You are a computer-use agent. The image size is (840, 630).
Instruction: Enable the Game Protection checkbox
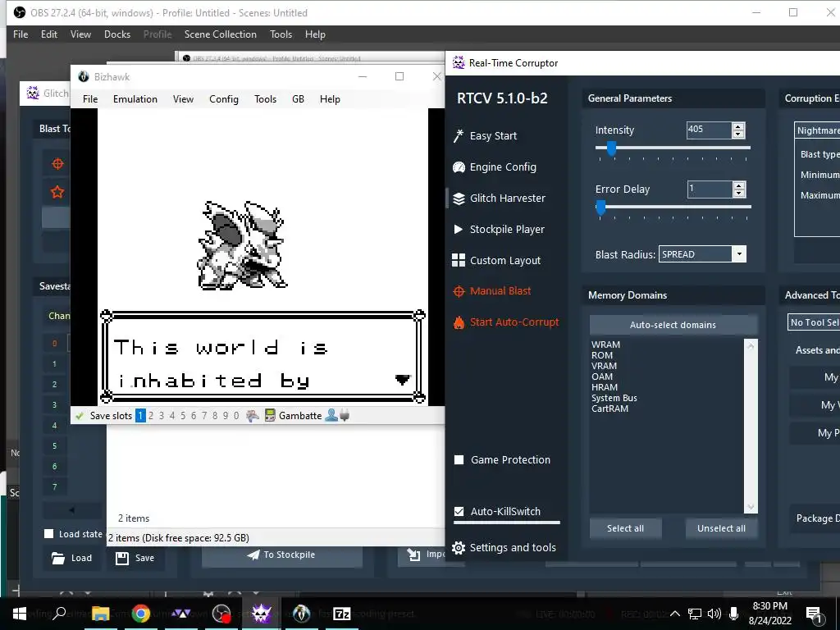[x=459, y=459]
